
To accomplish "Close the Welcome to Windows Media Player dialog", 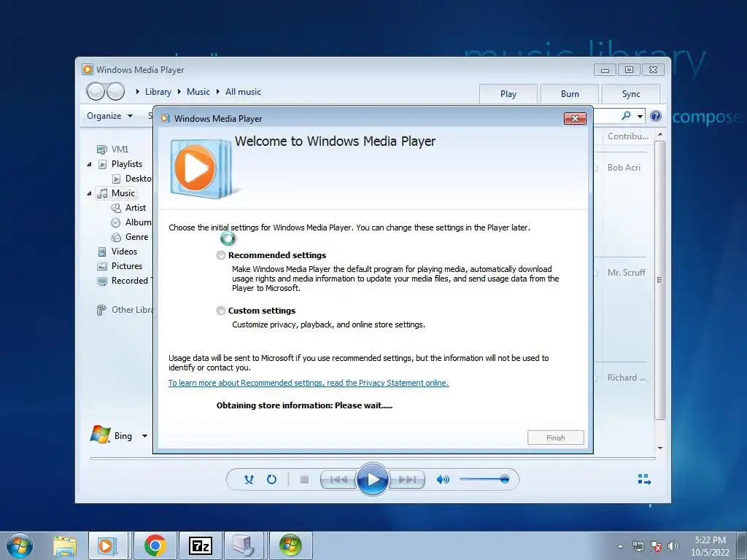I will pos(575,119).
